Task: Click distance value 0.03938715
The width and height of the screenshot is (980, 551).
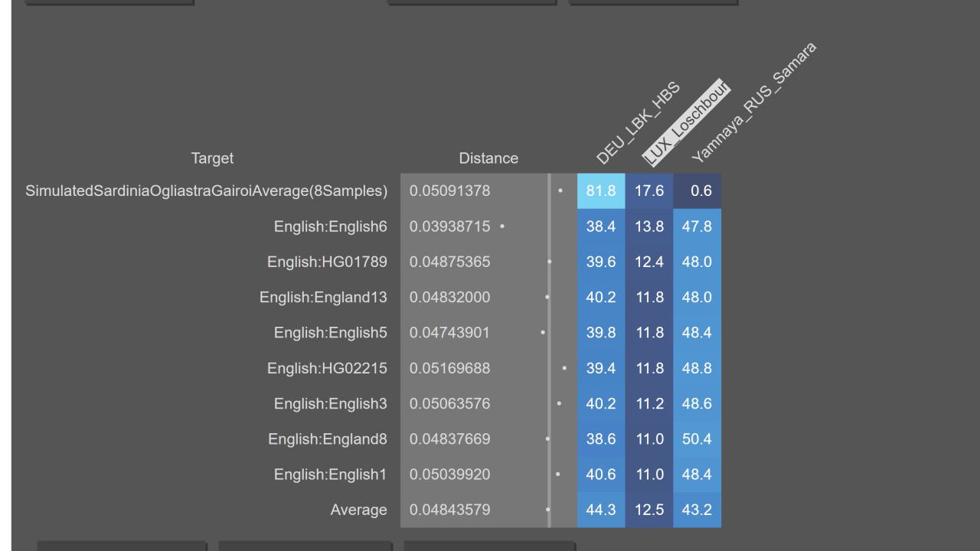Action: tap(449, 227)
